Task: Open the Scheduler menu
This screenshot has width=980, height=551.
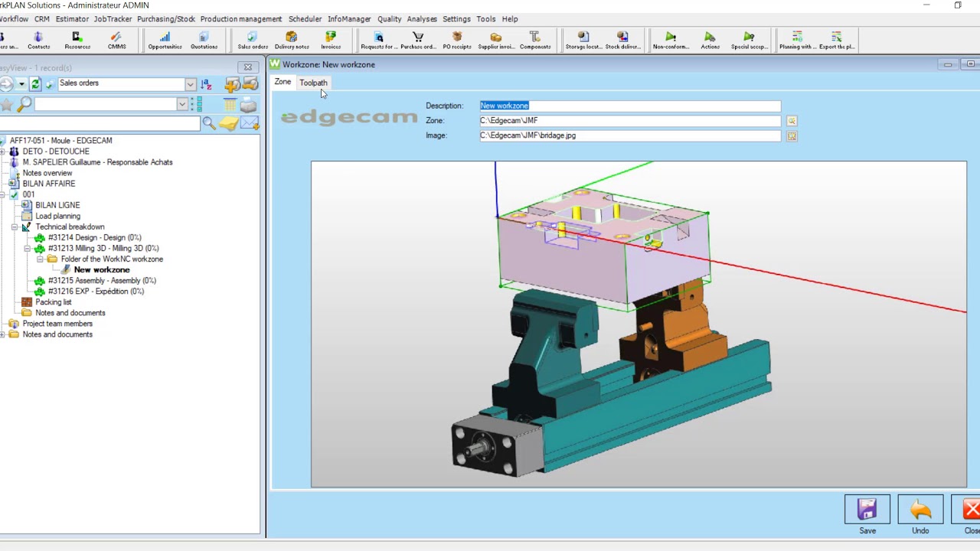Action: (305, 18)
